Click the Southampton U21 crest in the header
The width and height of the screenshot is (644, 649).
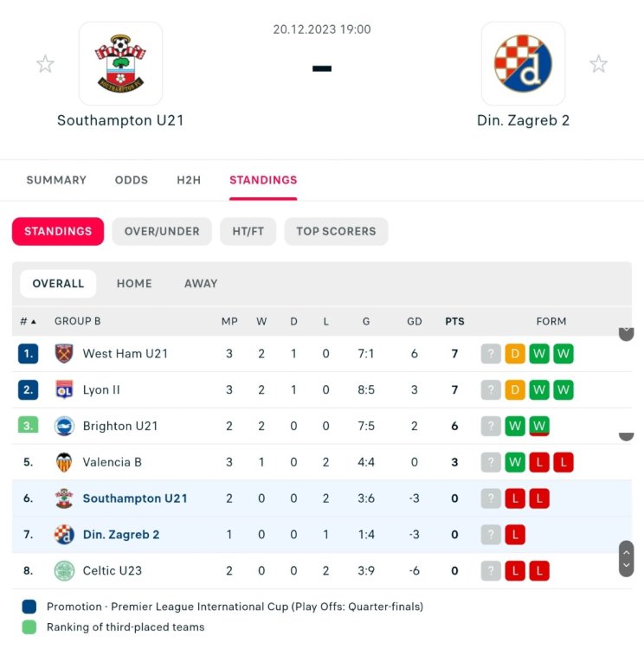(120, 64)
